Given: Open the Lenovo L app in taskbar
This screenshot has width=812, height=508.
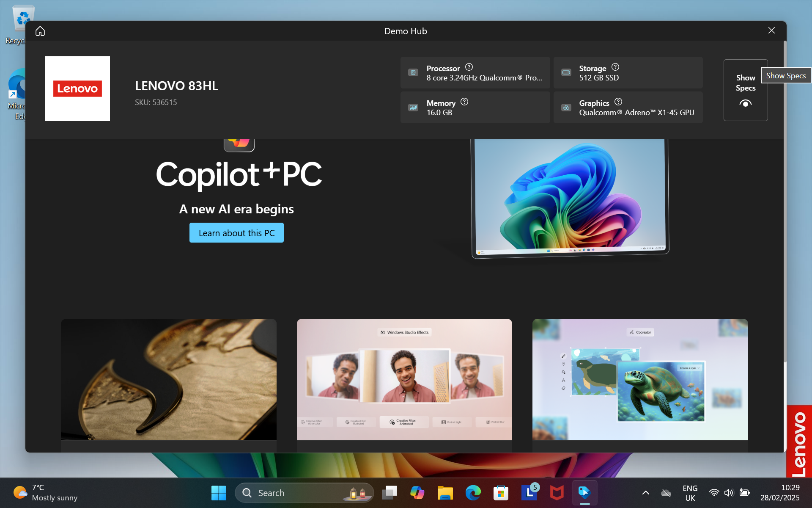Looking at the screenshot, I should coord(529,493).
